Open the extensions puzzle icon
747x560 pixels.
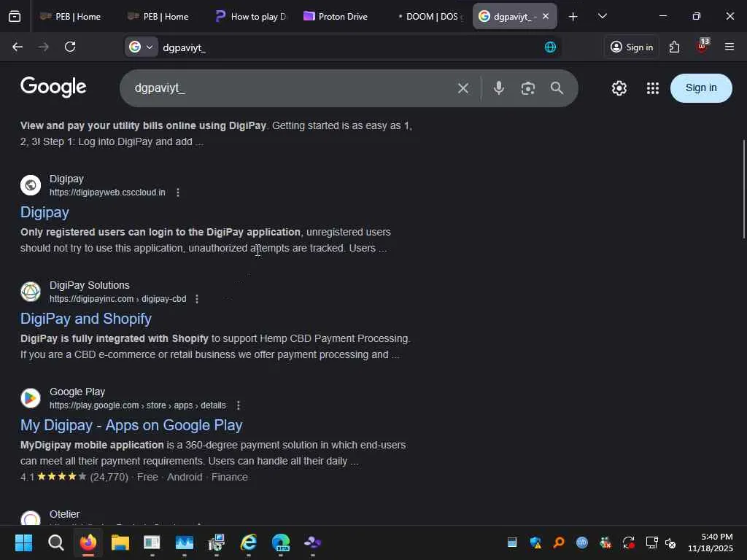click(674, 47)
